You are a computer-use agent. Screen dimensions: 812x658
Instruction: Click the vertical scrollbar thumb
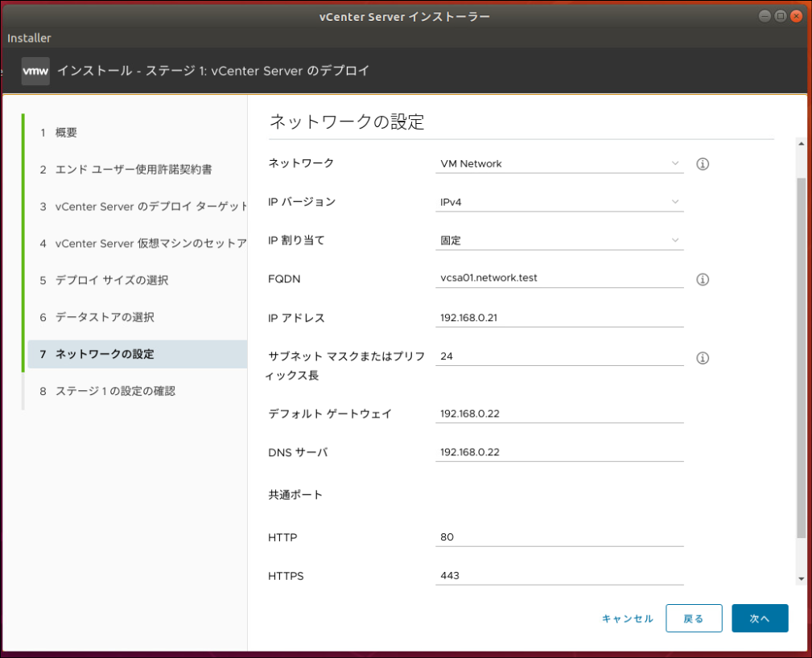tap(801, 357)
